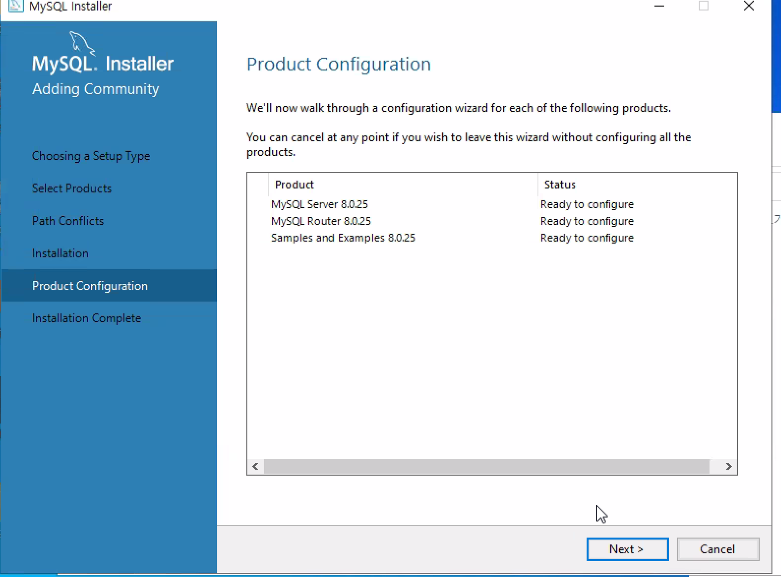Select Samples and Examples 8.0.25 row
The height and width of the screenshot is (577, 781).
point(492,238)
